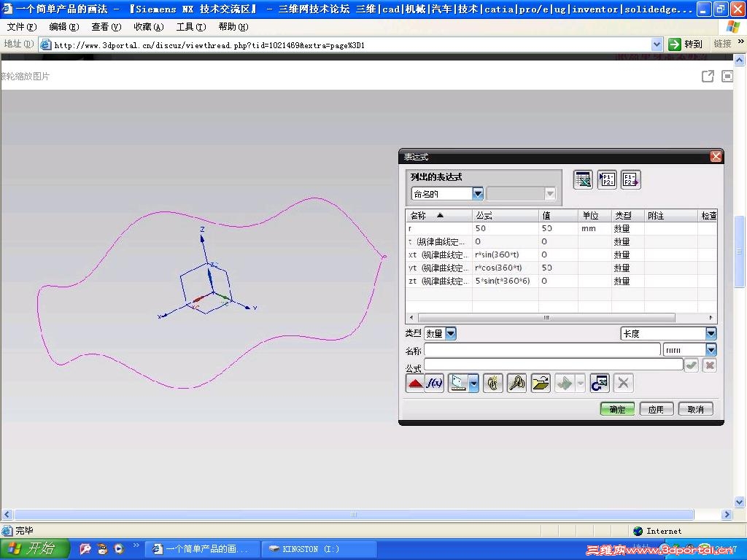The width and height of the screenshot is (747, 560).
Task: Open image in new window icon
Action: click(x=708, y=76)
